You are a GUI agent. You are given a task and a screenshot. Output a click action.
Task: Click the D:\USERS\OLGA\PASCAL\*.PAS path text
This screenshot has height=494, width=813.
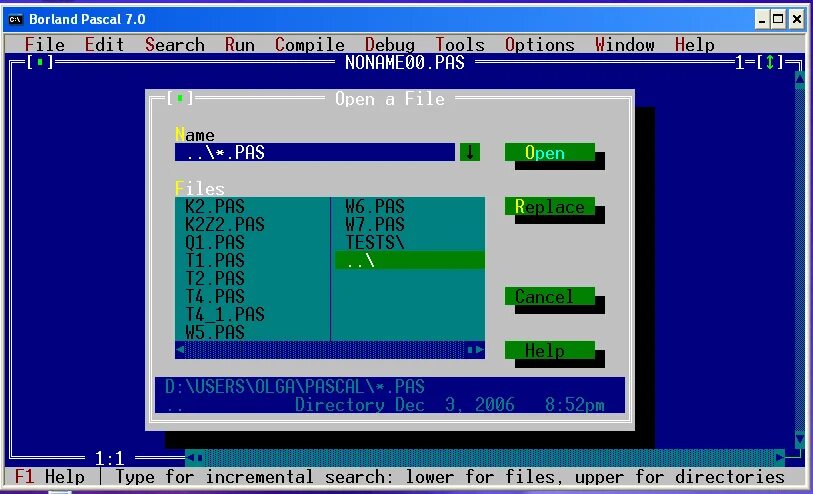[x=295, y=386]
